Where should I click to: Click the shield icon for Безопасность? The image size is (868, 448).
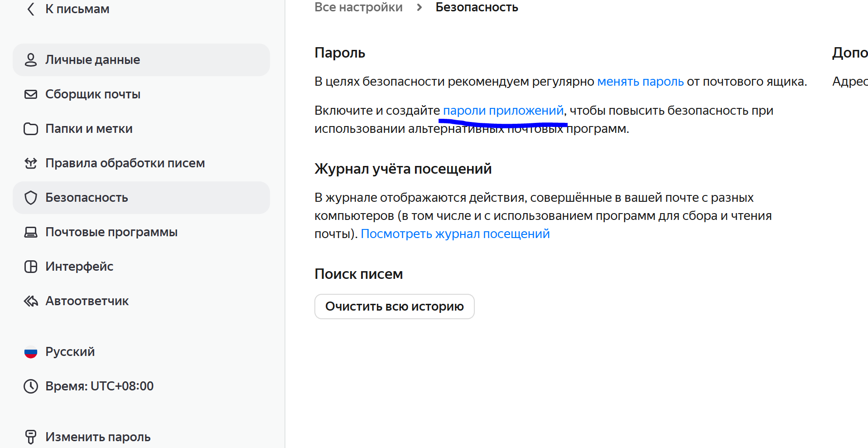coord(30,198)
